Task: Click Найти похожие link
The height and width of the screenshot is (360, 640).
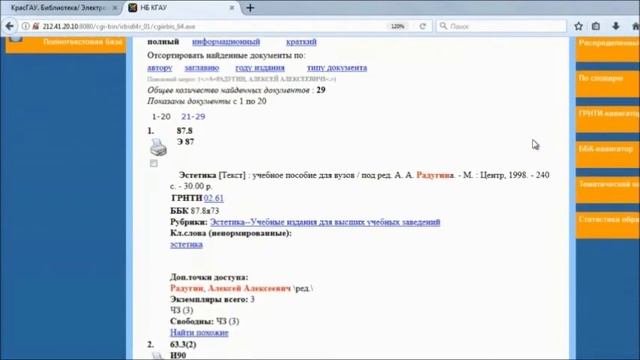Action: [x=199, y=333]
